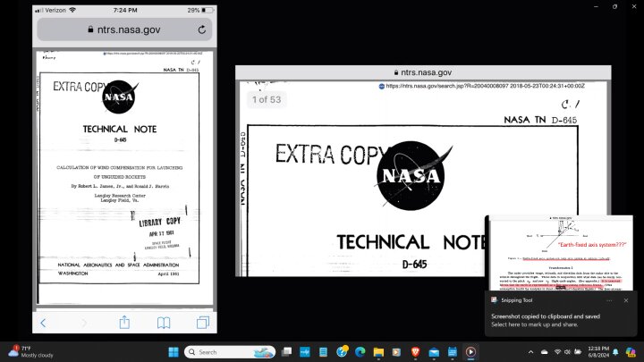Screen dimensions: 644x362
Task: Open the volume speaker tray icon
Action: (x=567, y=352)
